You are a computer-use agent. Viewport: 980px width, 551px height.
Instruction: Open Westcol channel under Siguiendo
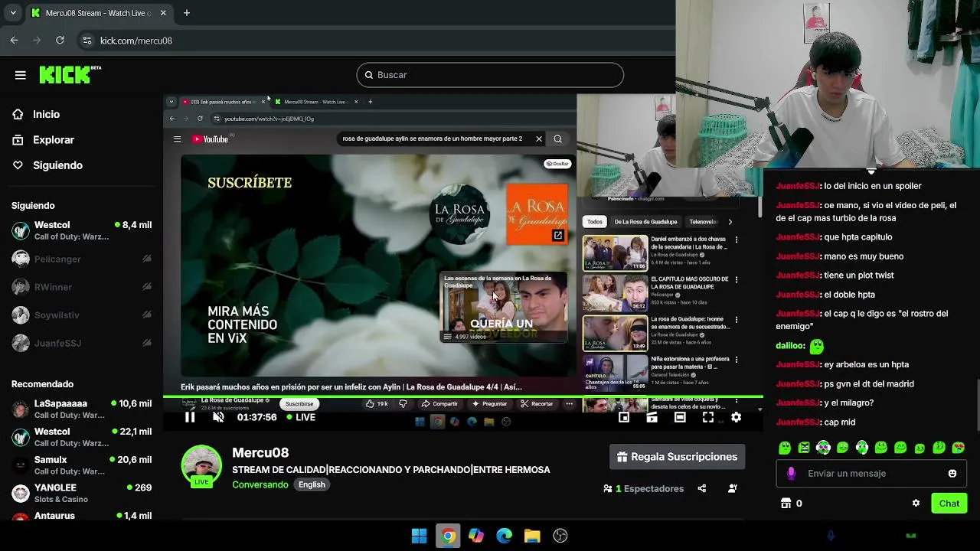click(81, 230)
